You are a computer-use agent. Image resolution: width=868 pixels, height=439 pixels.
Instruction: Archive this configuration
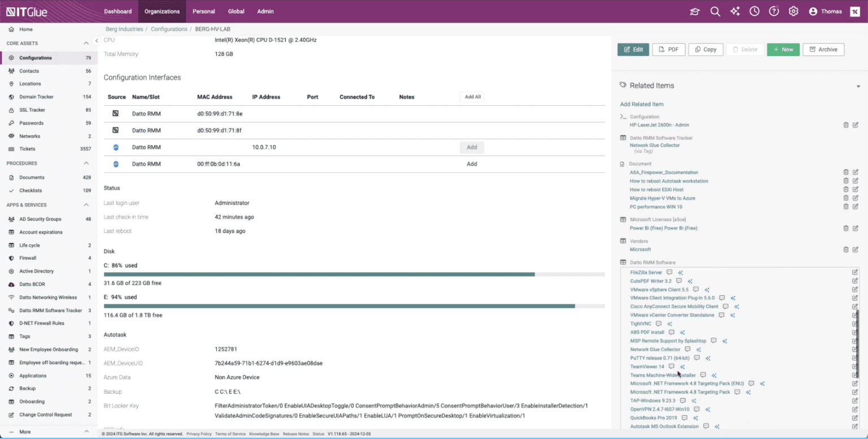[823, 50]
